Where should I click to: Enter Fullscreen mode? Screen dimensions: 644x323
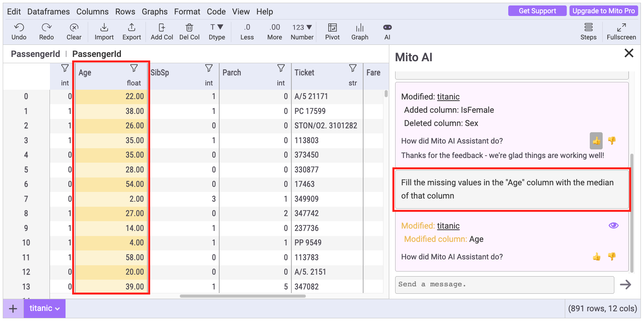621,28
